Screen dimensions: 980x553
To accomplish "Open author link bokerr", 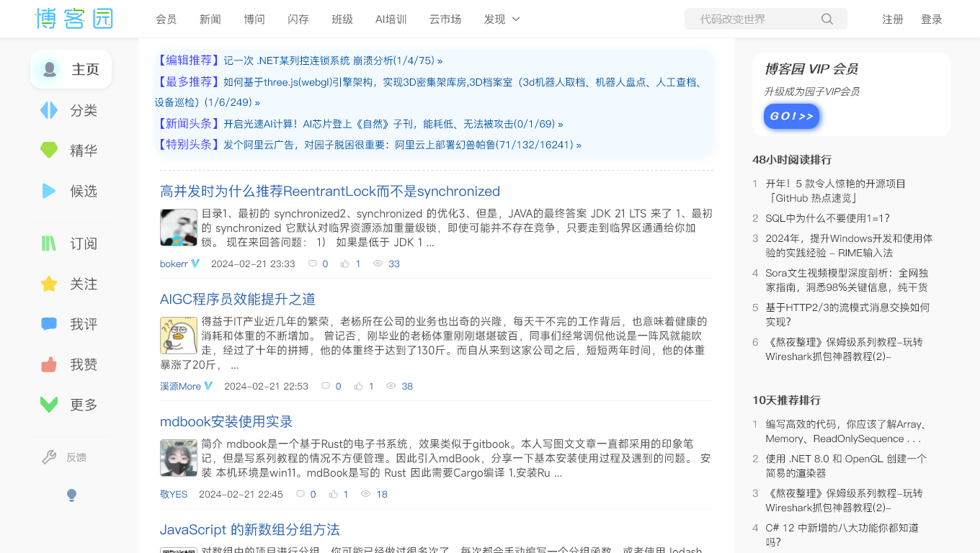I will 174,264.
